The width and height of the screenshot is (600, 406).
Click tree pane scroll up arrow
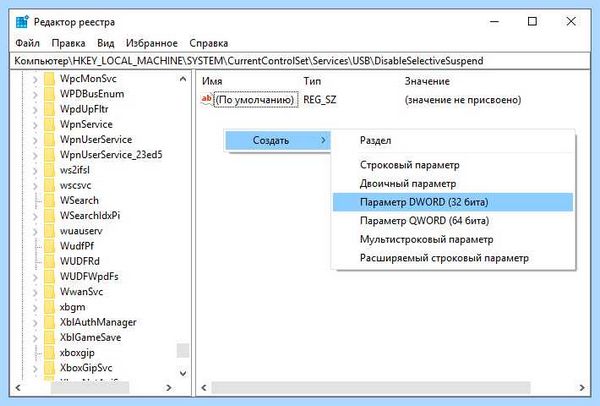tap(183, 79)
